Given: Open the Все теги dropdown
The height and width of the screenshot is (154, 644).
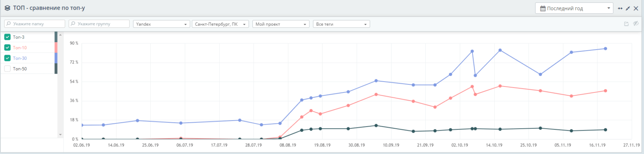Looking at the screenshot, I should click(x=341, y=24).
